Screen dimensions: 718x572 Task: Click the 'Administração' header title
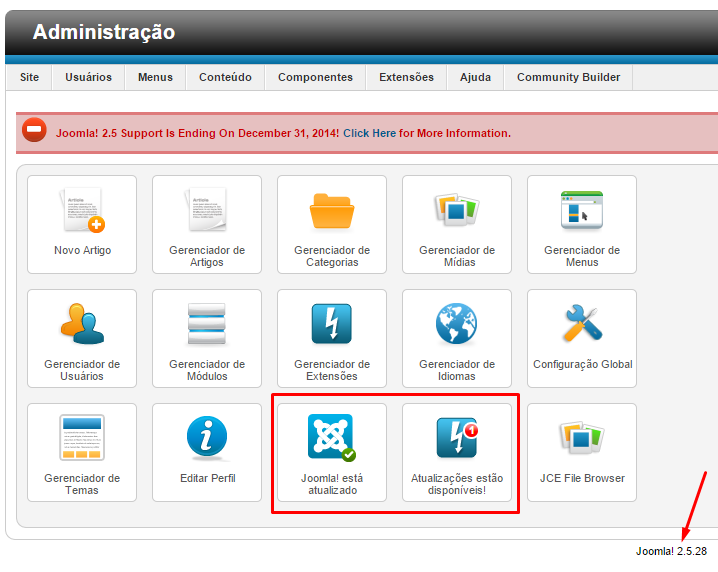(104, 32)
